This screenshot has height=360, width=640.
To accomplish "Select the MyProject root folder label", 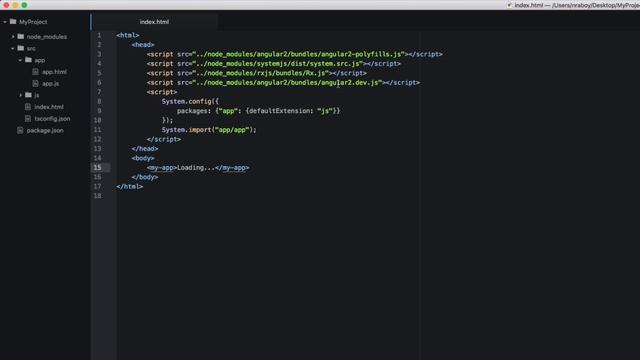I will pyautogui.click(x=33, y=22).
